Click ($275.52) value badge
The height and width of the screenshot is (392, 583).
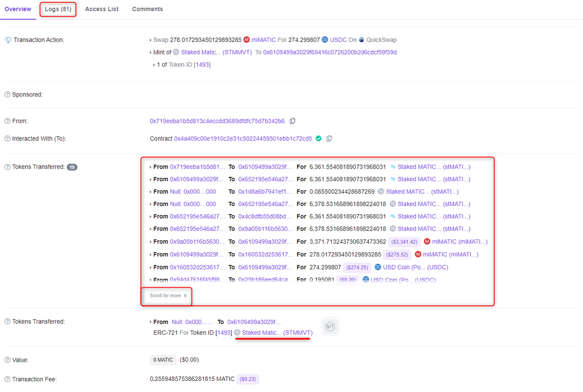click(x=397, y=254)
